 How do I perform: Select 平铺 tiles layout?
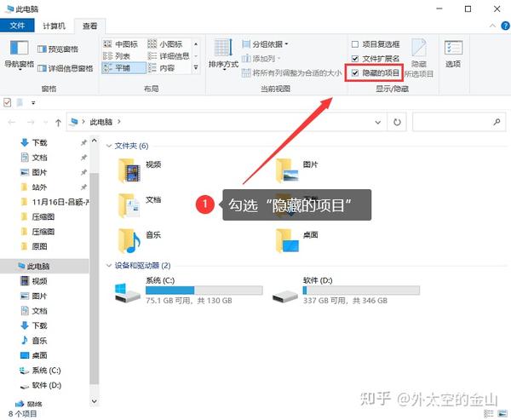[x=123, y=68]
